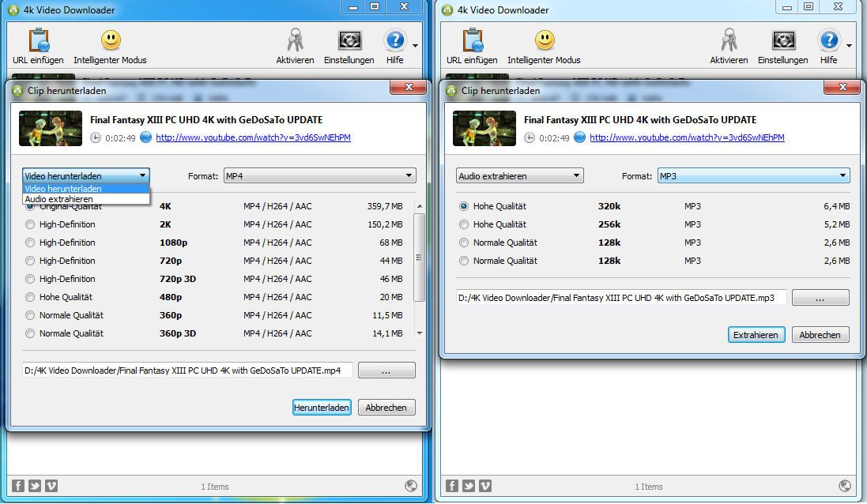Viewport: 867px width, 504px height.
Task: Select 480p Hohe Qualität option
Action: pos(30,297)
